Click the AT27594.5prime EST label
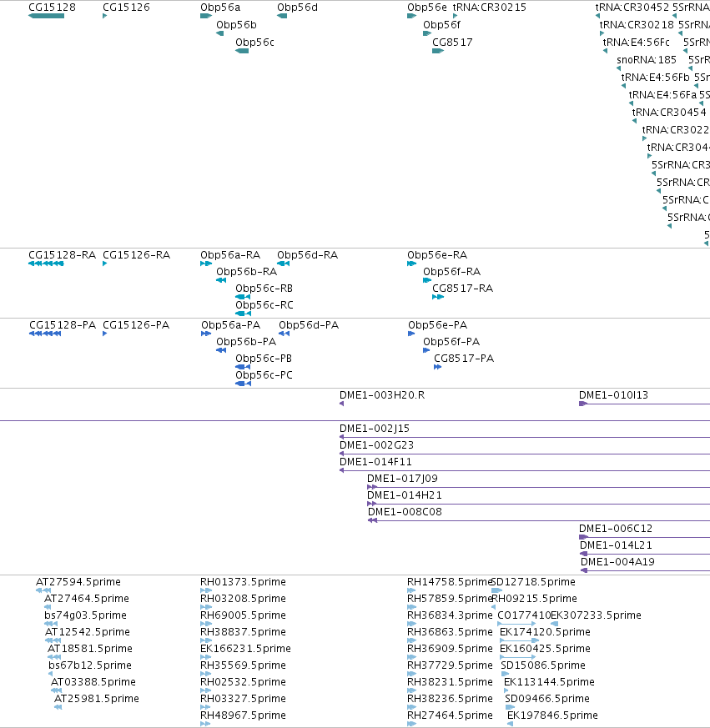The image size is (710, 728). point(78,582)
